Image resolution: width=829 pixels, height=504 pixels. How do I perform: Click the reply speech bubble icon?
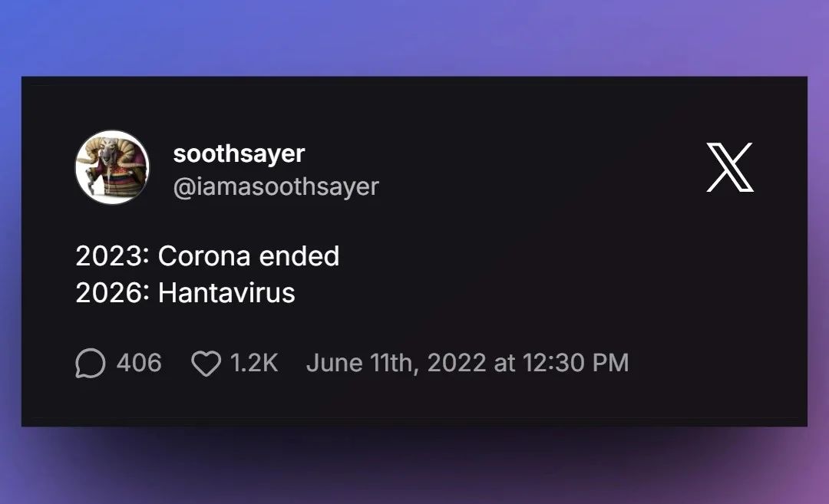(x=91, y=363)
